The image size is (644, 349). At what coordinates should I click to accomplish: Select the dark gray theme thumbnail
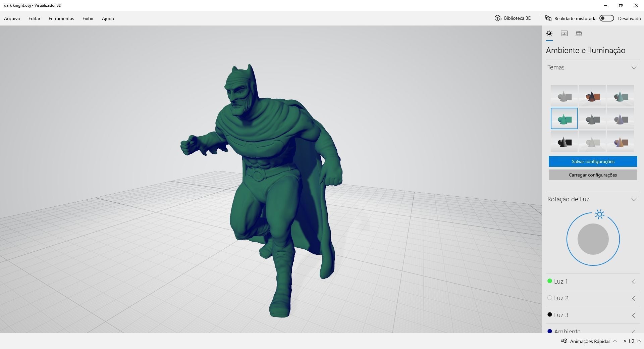point(592,118)
